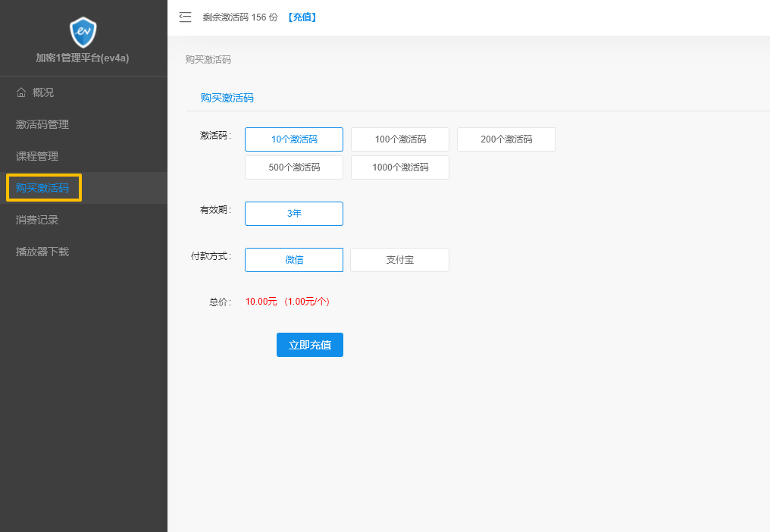Open 播放器下载 from the sidebar
770x532 pixels.
pos(42,252)
